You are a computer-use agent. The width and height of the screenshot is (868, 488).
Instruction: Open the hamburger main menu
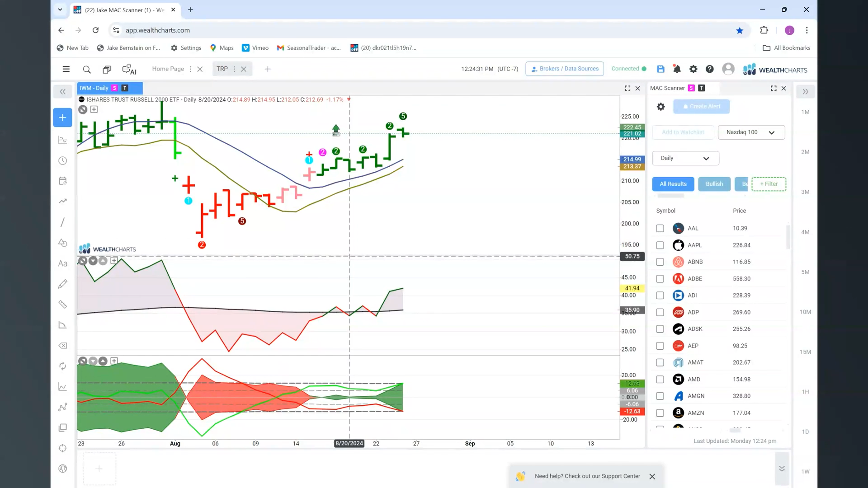point(66,69)
